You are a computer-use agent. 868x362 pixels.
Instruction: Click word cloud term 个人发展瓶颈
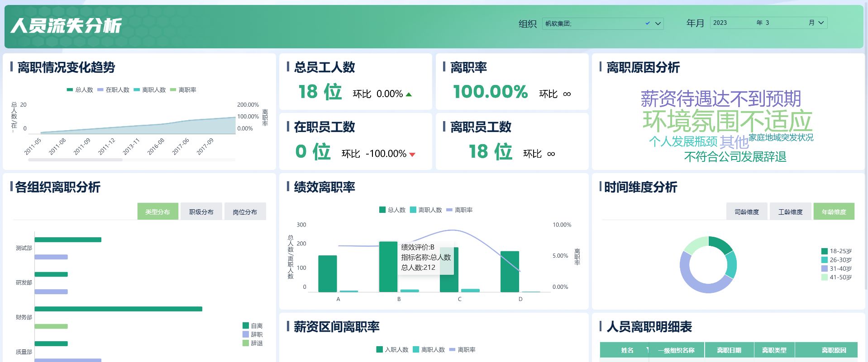[683, 141]
